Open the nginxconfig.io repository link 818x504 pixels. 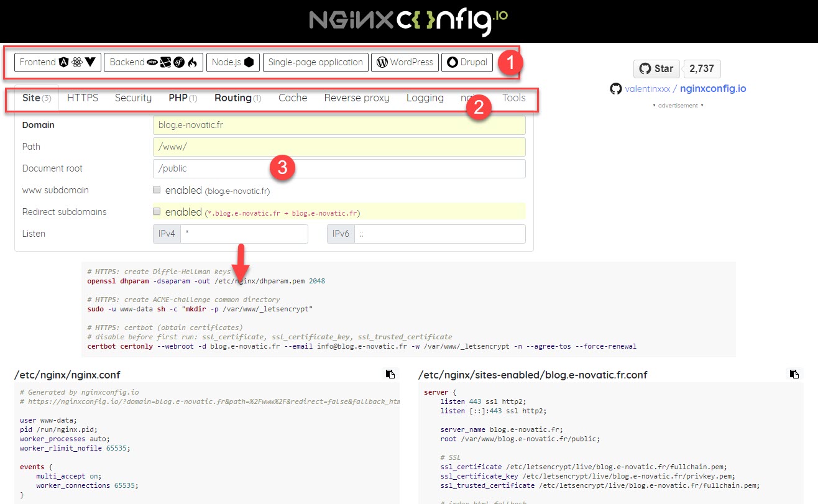click(713, 89)
